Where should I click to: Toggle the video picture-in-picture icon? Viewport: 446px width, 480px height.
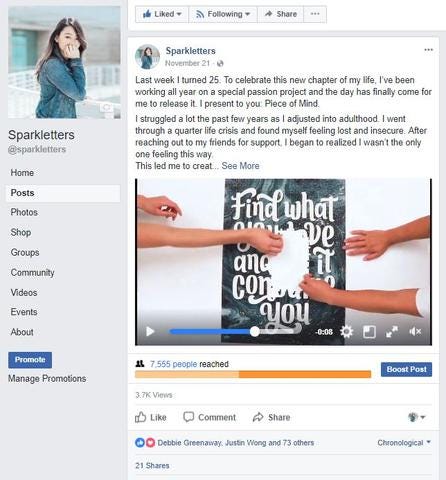coord(369,332)
